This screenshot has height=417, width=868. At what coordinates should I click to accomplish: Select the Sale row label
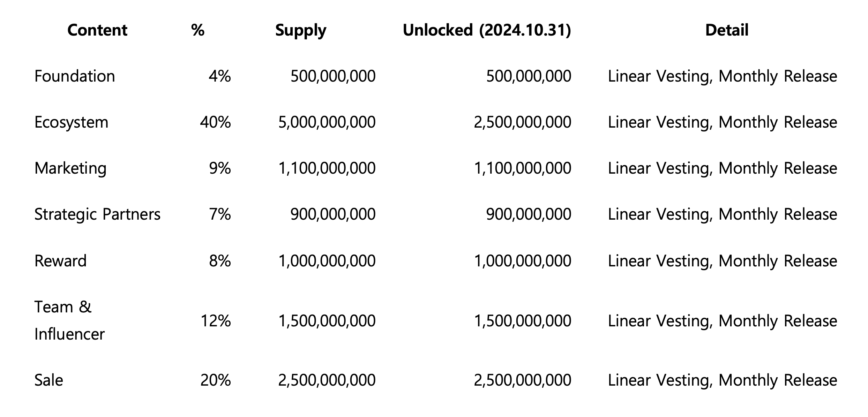[49, 380]
